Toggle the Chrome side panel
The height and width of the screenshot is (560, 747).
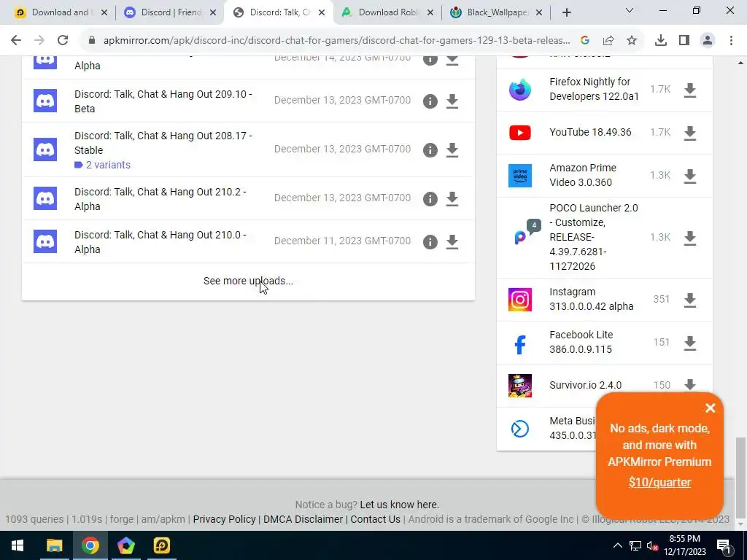[x=684, y=41]
